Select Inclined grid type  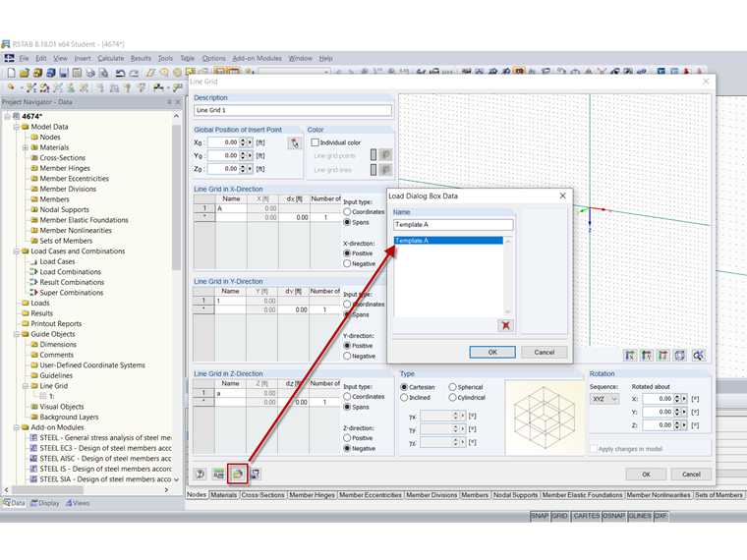pyautogui.click(x=404, y=398)
